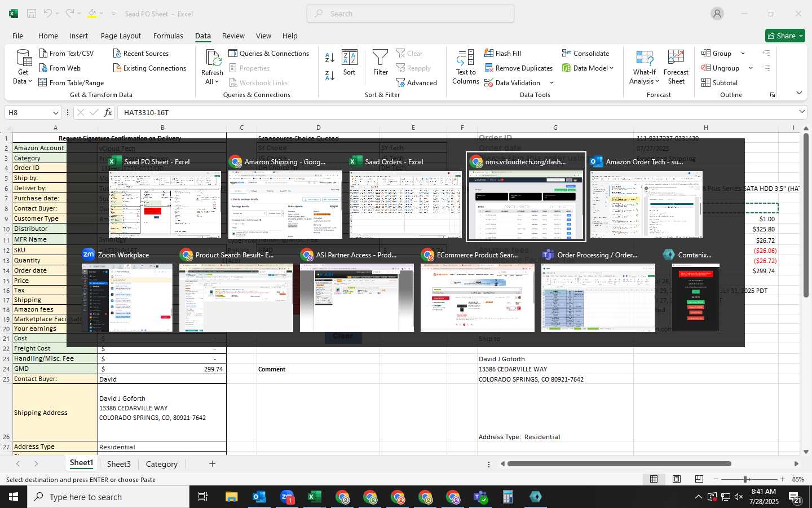
Task: Open the Review tab
Action: tap(233, 36)
